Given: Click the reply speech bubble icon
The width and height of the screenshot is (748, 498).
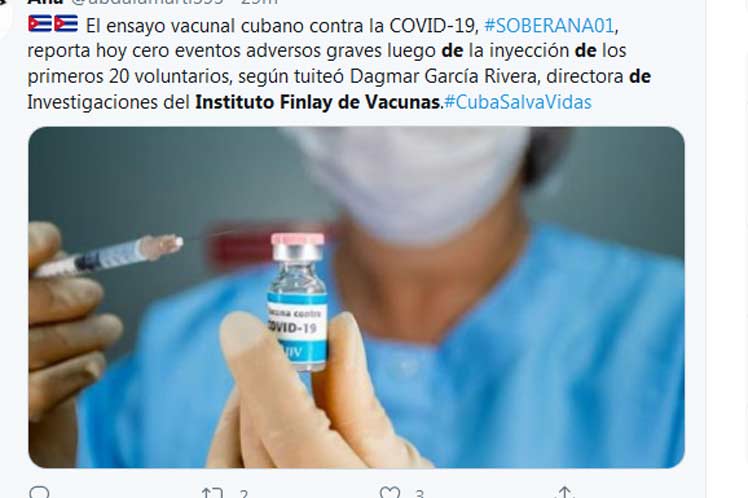Looking at the screenshot, I should point(39,493).
